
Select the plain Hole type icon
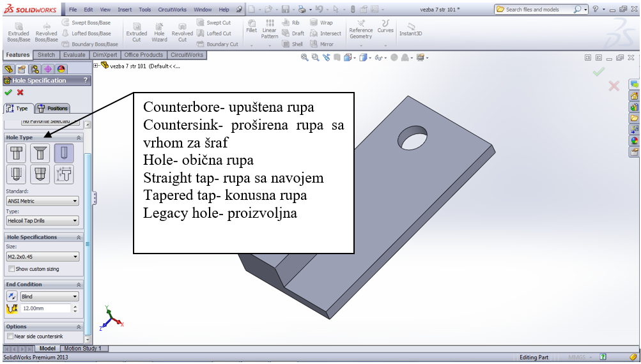click(64, 154)
